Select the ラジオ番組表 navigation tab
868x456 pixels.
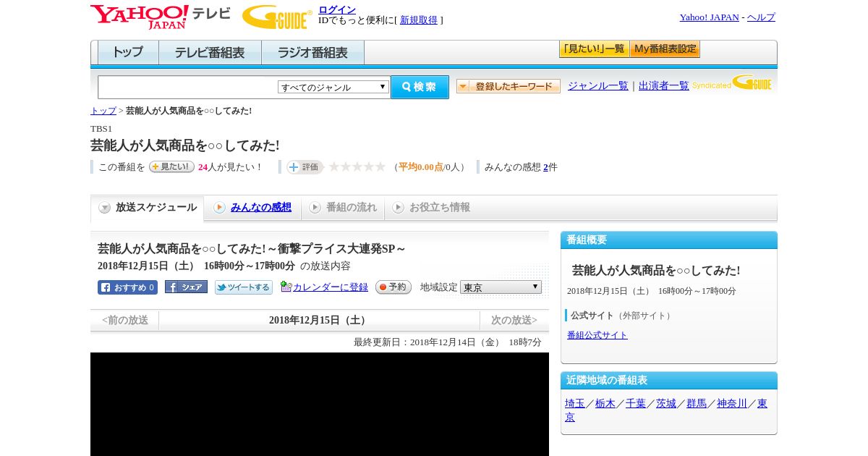[312, 53]
